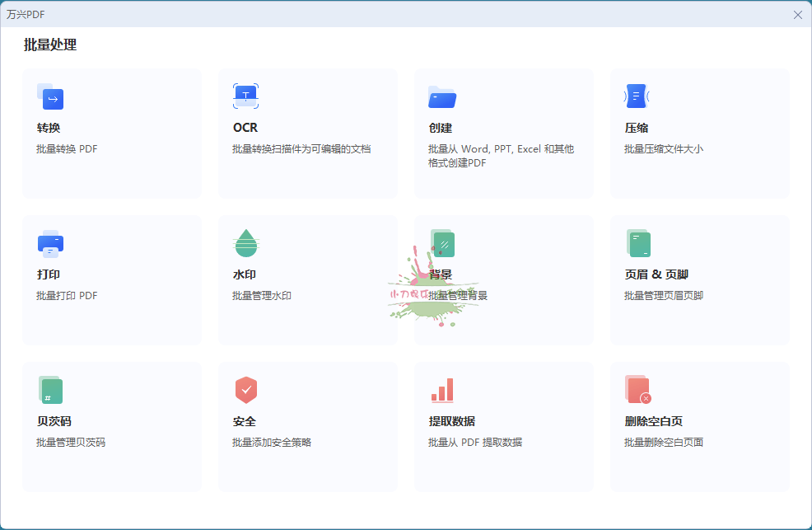Viewport: 812px width, 530px height.
Task: Choose the 打印 heading label
Action: click(x=49, y=274)
